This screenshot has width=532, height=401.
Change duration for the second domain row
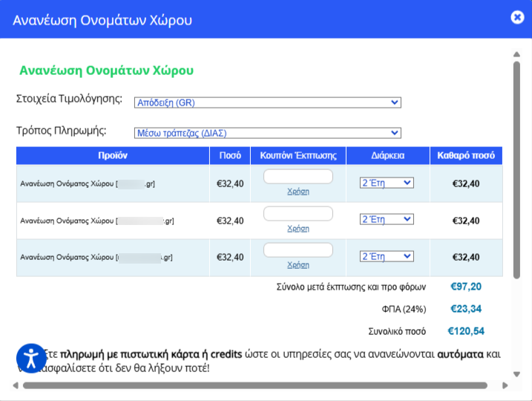pos(386,220)
